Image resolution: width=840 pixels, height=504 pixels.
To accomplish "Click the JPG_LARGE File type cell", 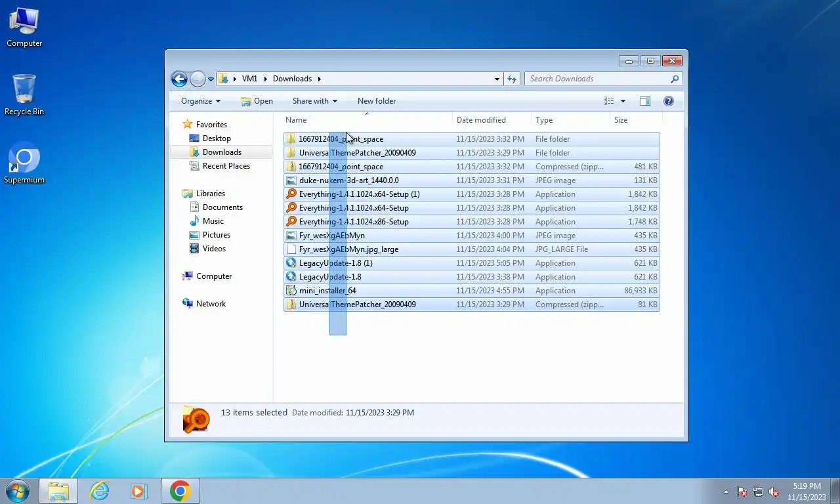I will (x=562, y=249).
